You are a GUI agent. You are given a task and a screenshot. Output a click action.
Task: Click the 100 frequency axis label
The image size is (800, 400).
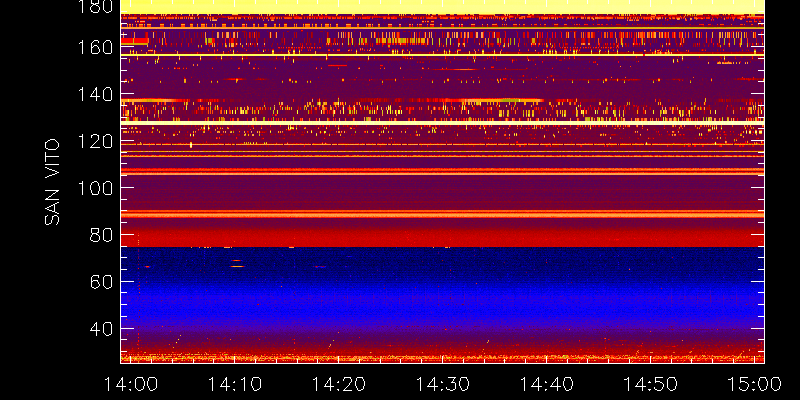point(95,188)
